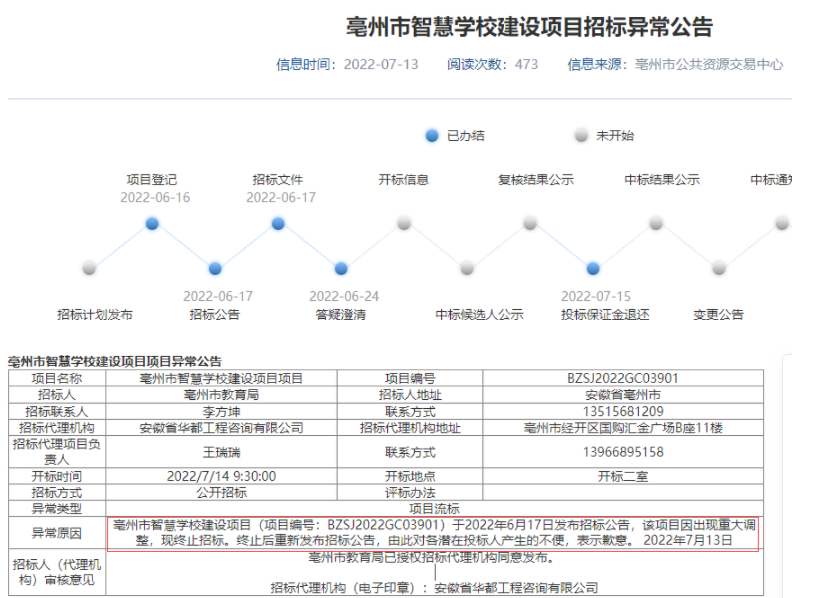Click the 招标公告 step label text
The width and height of the screenshot is (819, 598).
coord(215,314)
